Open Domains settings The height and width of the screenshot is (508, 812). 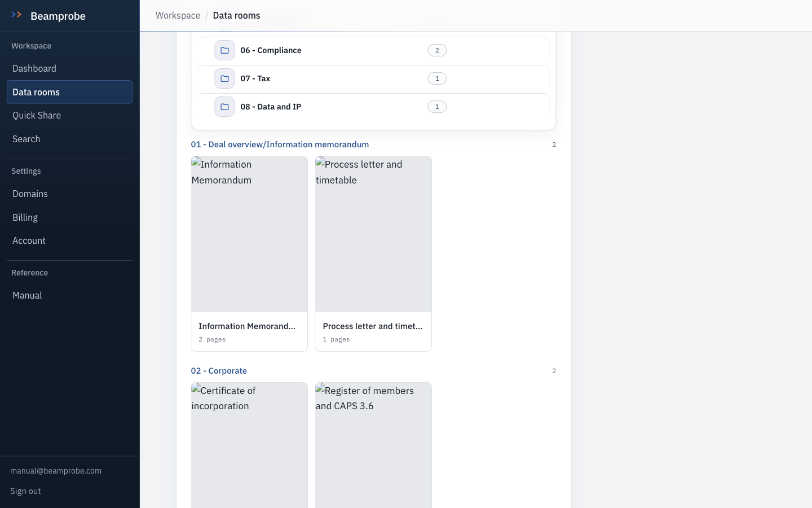click(69, 194)
